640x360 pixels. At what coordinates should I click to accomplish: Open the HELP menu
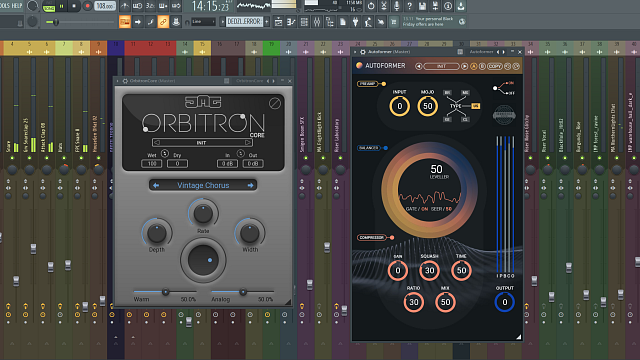tap(16, 6)
